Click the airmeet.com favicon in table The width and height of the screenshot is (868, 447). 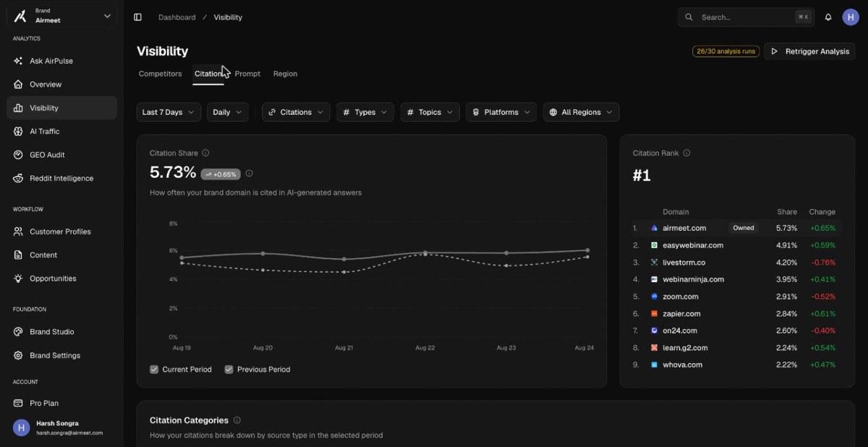tap(654, 228)
